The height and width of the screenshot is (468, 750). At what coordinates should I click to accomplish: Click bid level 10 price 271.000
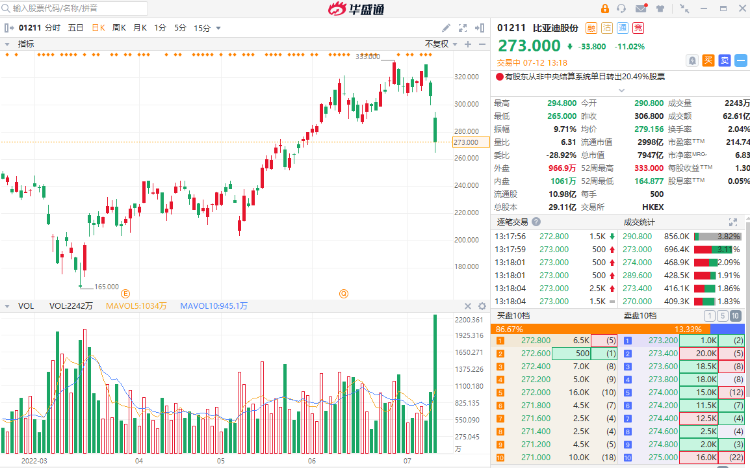tap(536, 457)
